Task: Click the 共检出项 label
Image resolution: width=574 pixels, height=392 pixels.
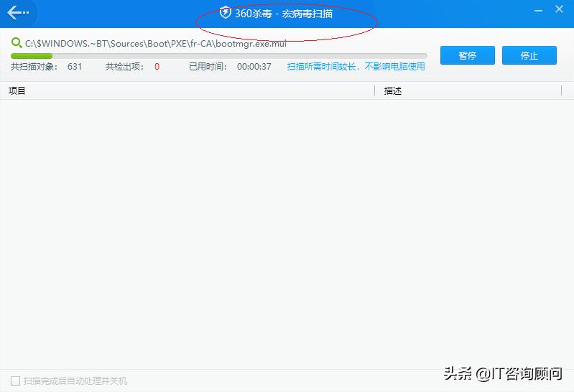Action: [x=124, y=67]
